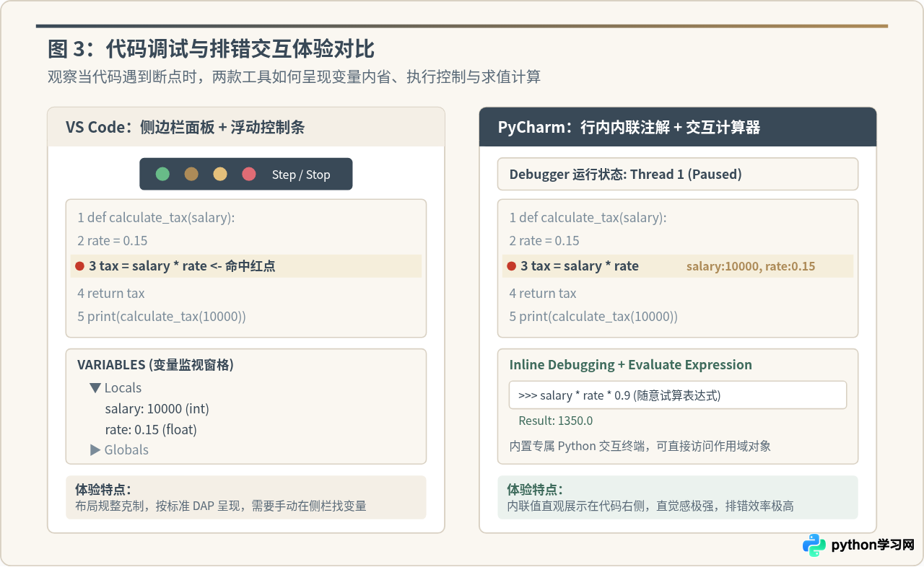
Task: Click line 2 'rate = 0.15' in PyCharm panel
Action: (x=544, y=240)
